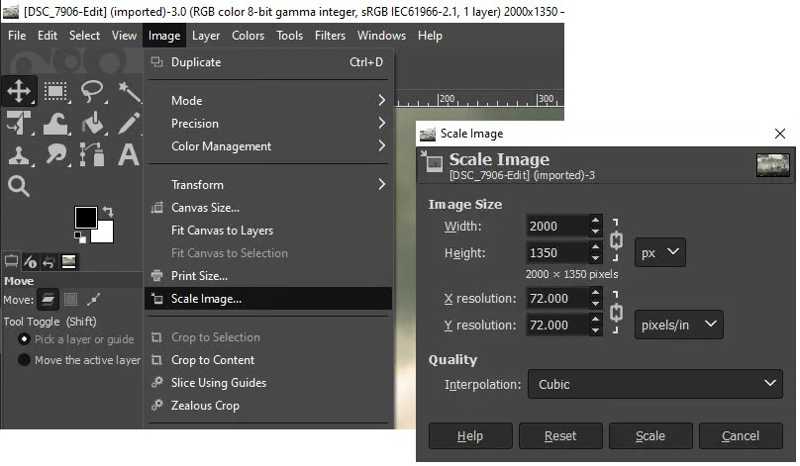Increase Width value with up arrow

[595, 220]
